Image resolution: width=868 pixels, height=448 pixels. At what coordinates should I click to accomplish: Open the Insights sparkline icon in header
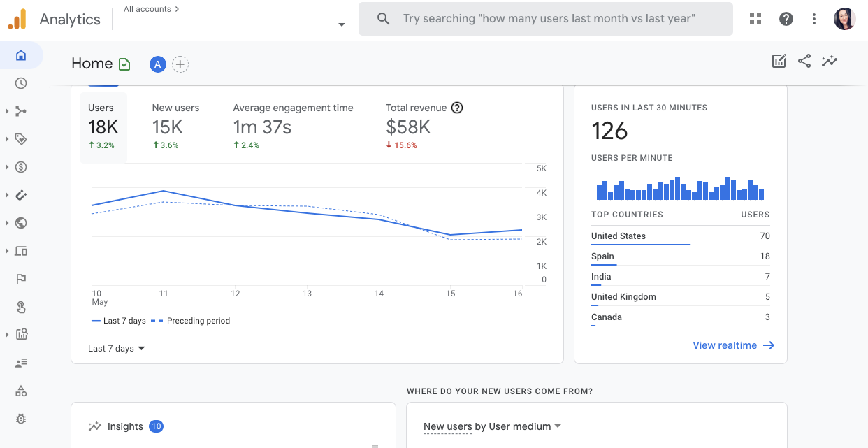point(830,62)
